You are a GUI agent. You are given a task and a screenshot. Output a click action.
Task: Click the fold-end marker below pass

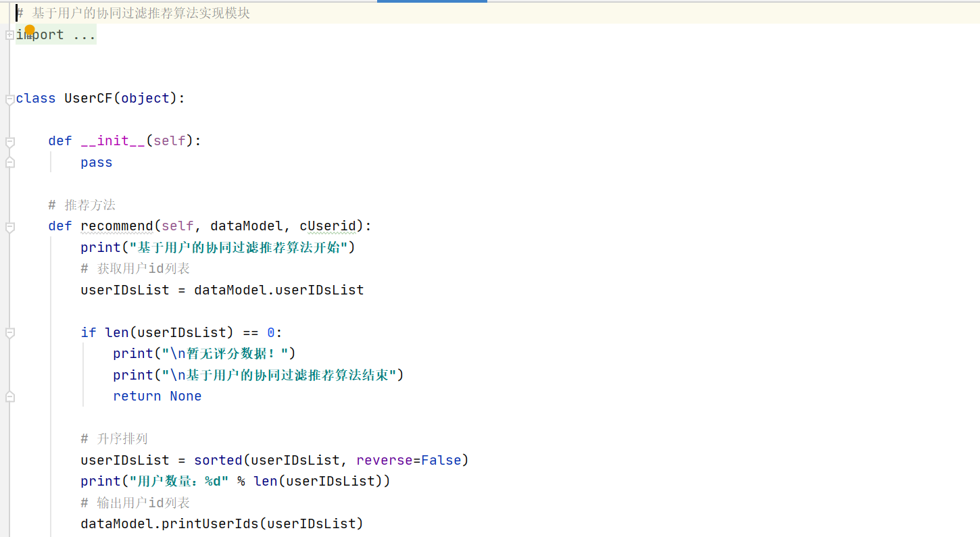[9, 161]
